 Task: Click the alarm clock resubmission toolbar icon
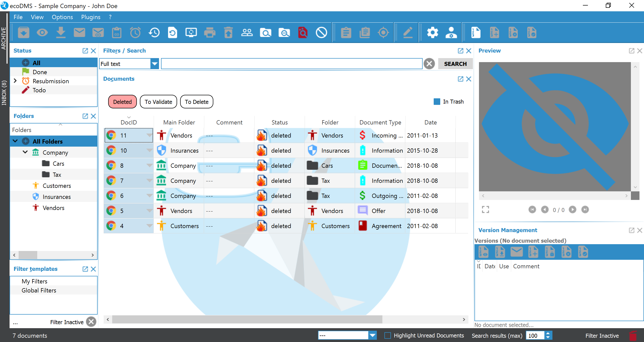tap(135, 33)
